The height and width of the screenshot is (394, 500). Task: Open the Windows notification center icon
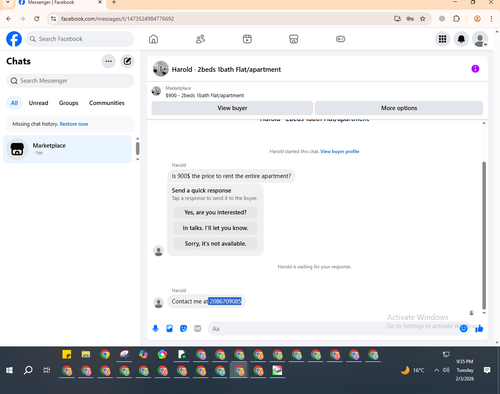pos(487,370)
